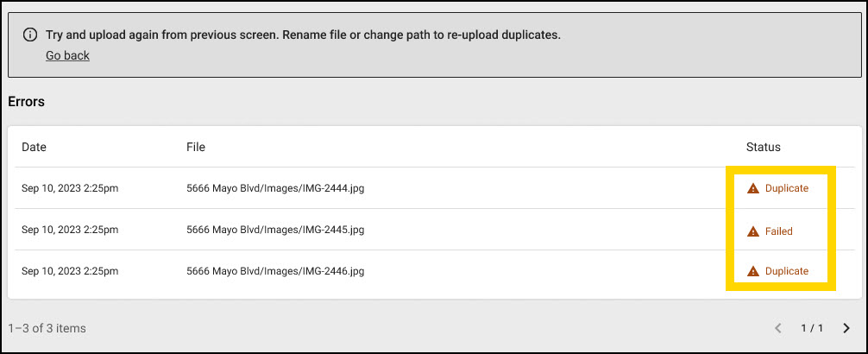The height and width of the screenshot is (354, 868).
Task: Select the IMG-2444.jpg file path
Action: pyautogui.click(x=275, y=188)
